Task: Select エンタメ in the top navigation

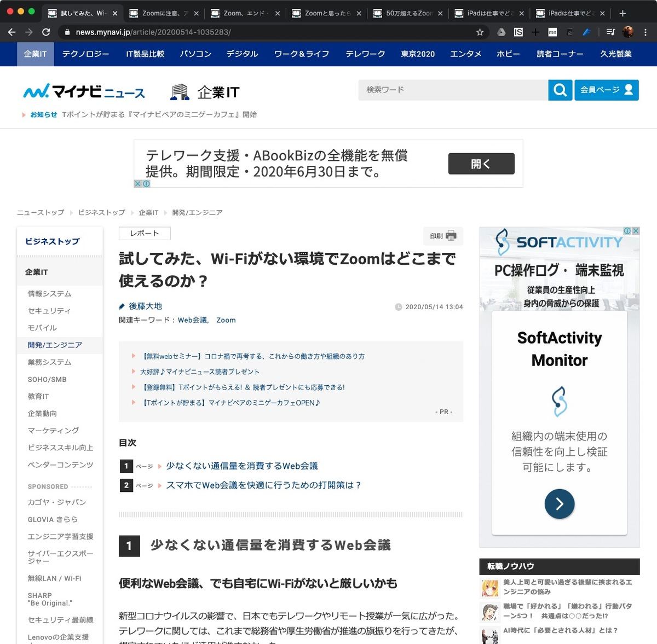Action: [x=466, y=54]
